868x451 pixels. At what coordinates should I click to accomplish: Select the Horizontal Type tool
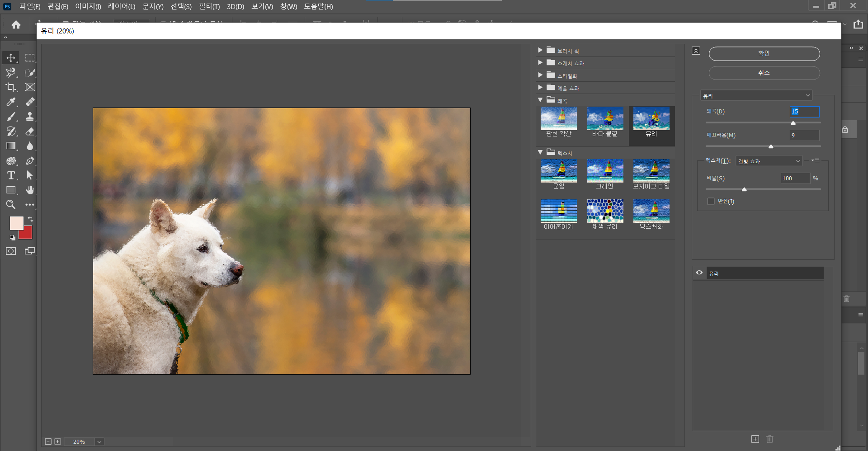(11, 175)
